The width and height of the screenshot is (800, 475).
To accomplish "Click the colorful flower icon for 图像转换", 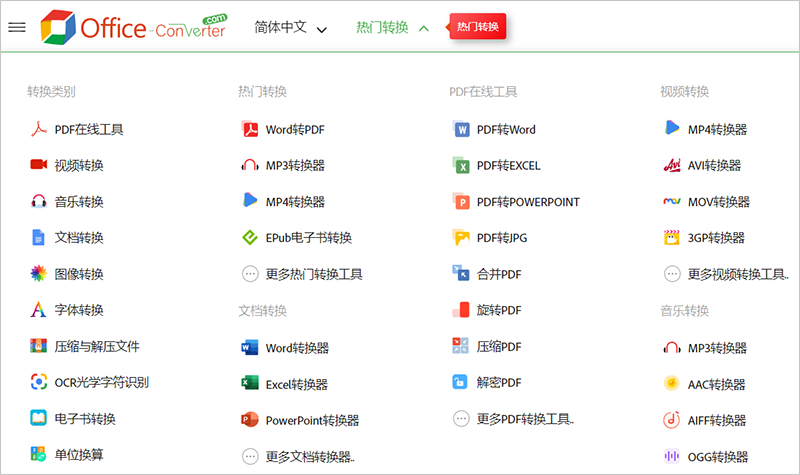I will tap(38, 273).
